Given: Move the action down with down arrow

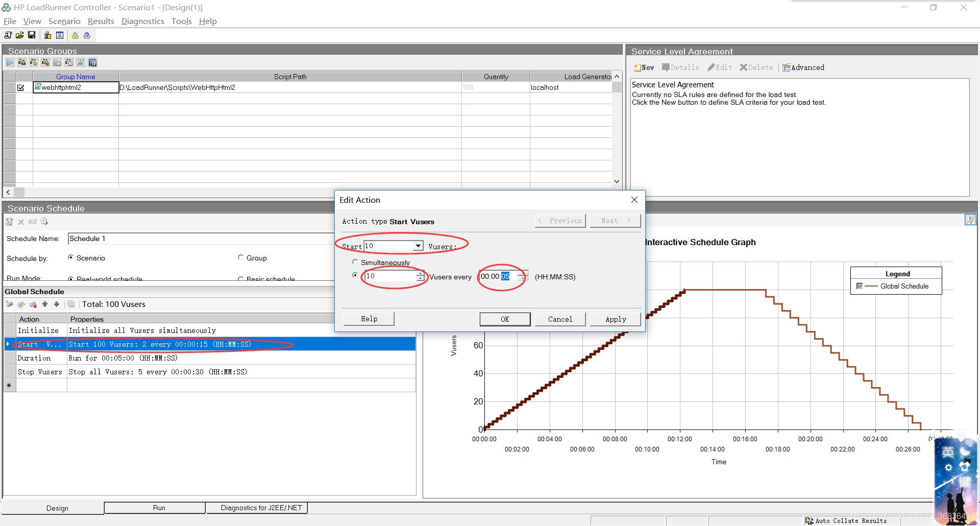Looking at the screenshot, I should (57, 304).
